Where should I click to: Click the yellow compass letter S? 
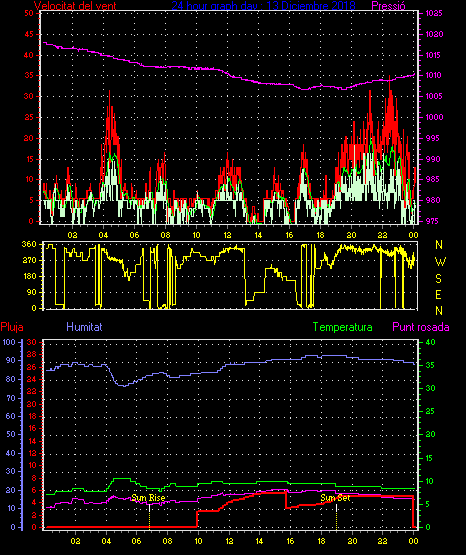click(438, 279)
